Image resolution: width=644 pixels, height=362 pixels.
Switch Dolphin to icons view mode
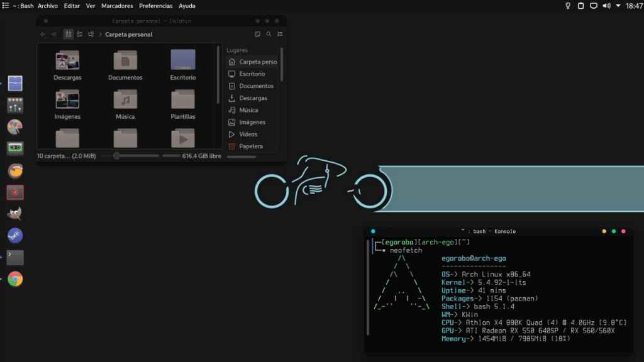pos(69,35)
